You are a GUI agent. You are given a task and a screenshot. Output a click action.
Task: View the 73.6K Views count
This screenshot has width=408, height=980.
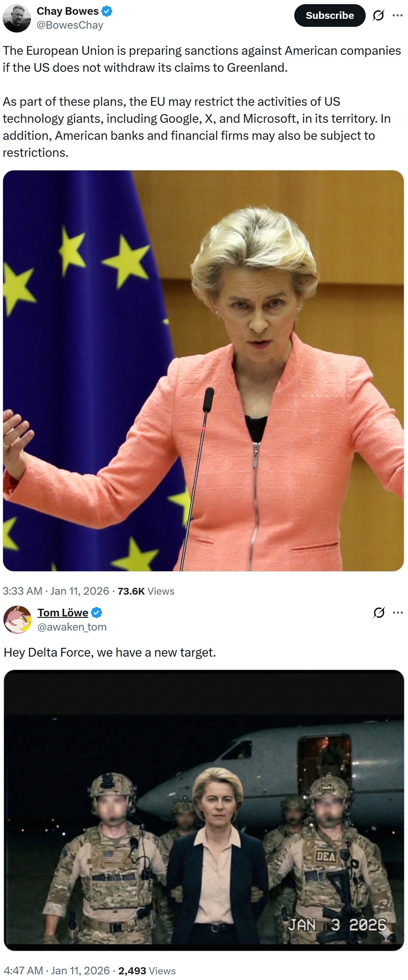pos(146,591)
